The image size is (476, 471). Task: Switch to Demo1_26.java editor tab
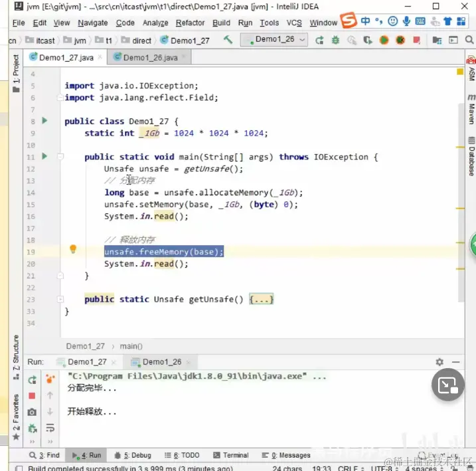(149, 57)
